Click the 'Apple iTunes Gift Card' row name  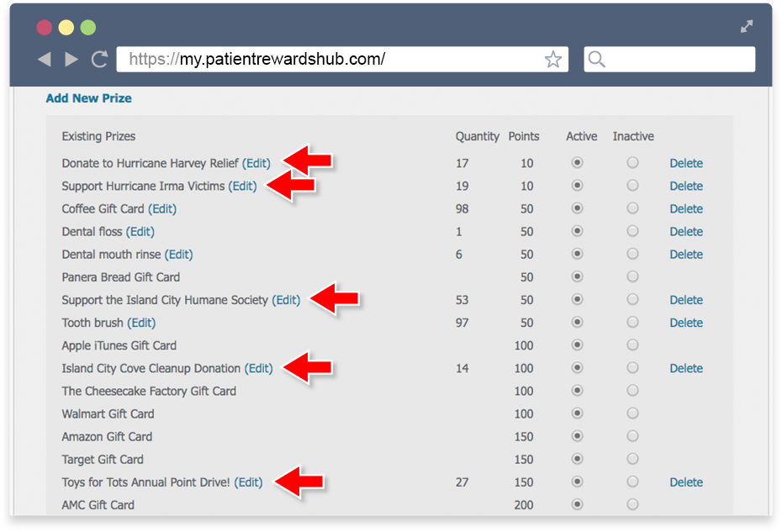(x=119, y=345)
